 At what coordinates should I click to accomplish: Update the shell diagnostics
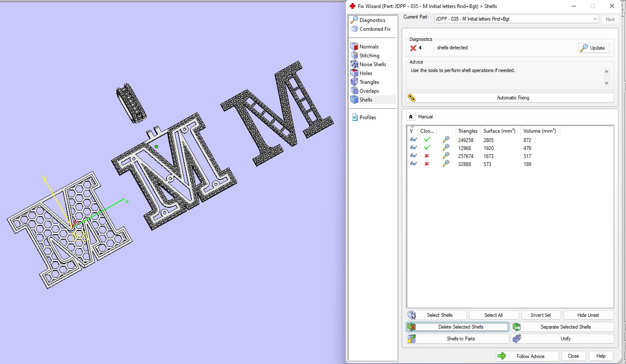[594, 48]
